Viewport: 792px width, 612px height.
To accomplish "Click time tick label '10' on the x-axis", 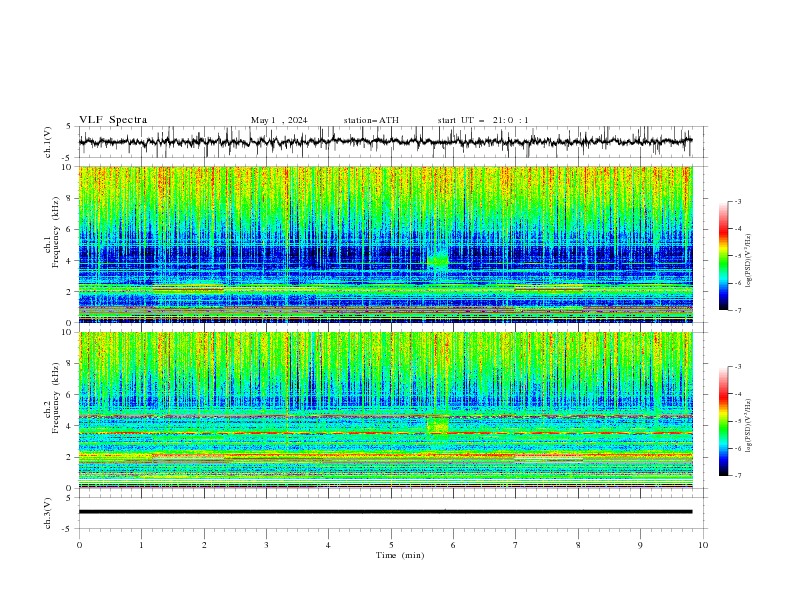I will (703, 545).
